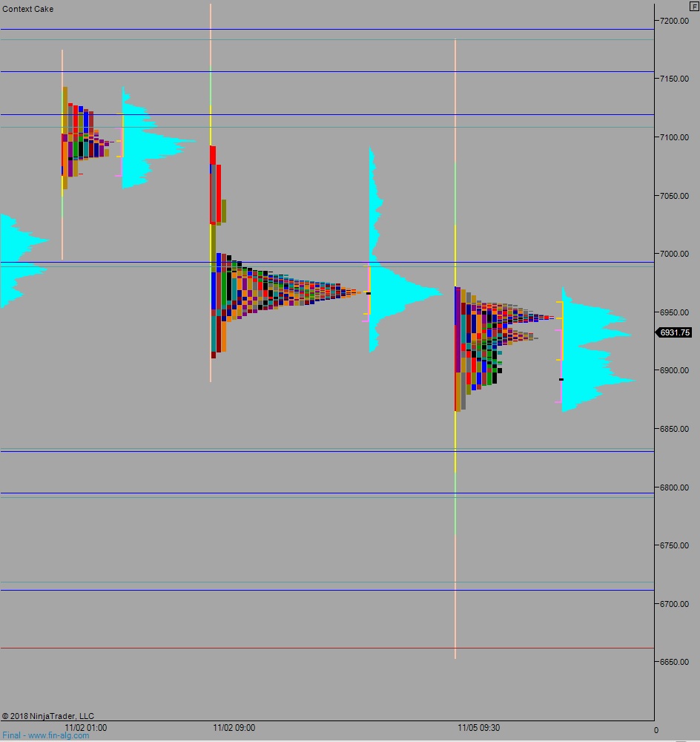Select the blue horizontal line near 7155
The width and height of the screenshot is (700, 742).
[327, 72]
